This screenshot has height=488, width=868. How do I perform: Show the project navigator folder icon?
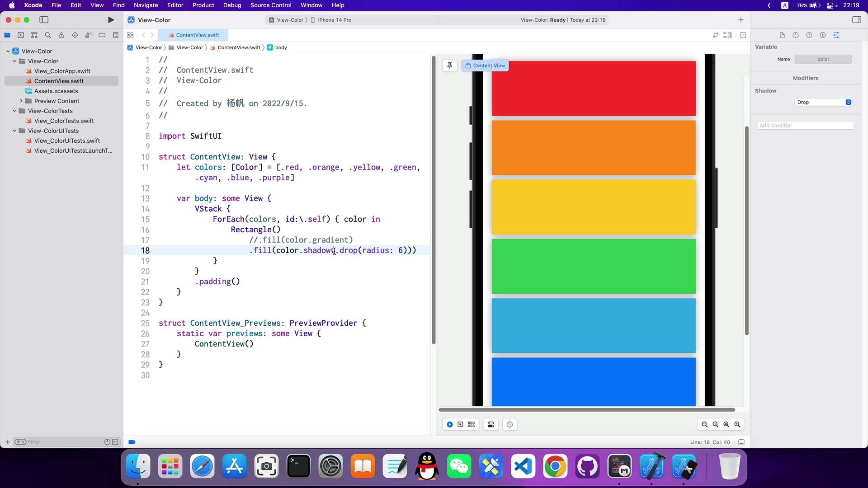[7, 35]
